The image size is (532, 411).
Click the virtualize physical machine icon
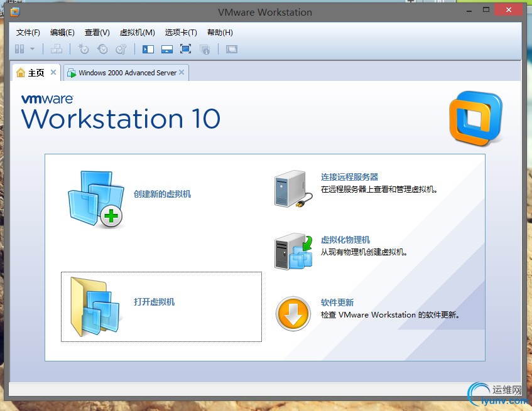(x=293, y=252)
